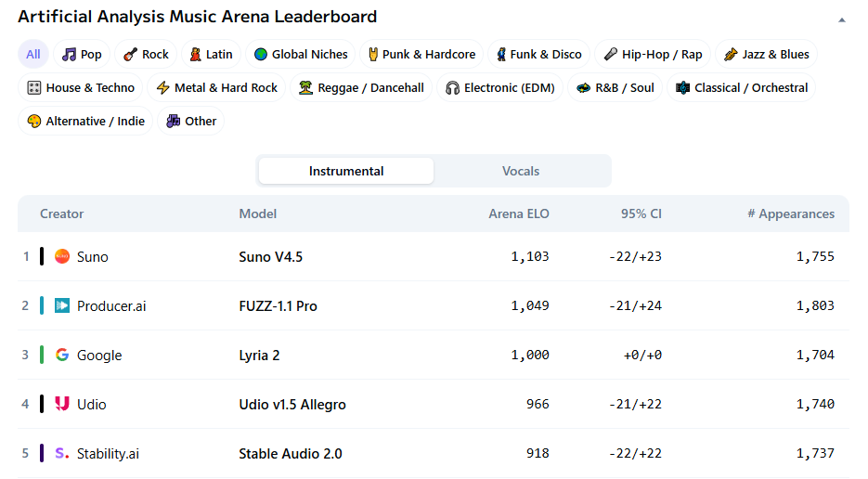Select the Rock guitar genre chip
The height and width of the screenshot is (479, 868).
pos(146,55)
